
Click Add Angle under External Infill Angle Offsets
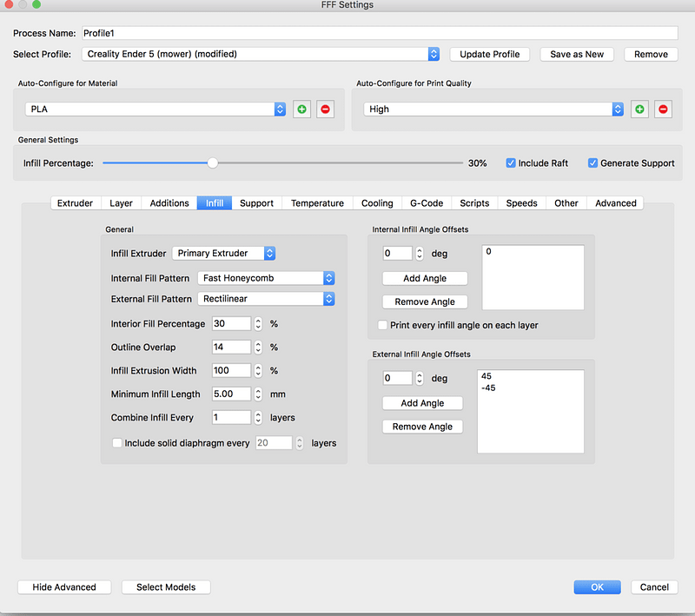(422, 403)
